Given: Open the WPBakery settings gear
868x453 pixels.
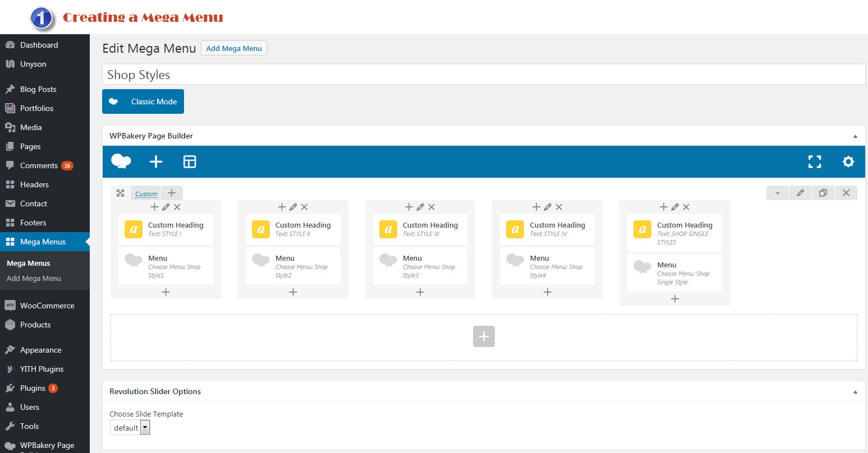Looking at the screenshot, I should pyautogui.click(x=848, y=161).
